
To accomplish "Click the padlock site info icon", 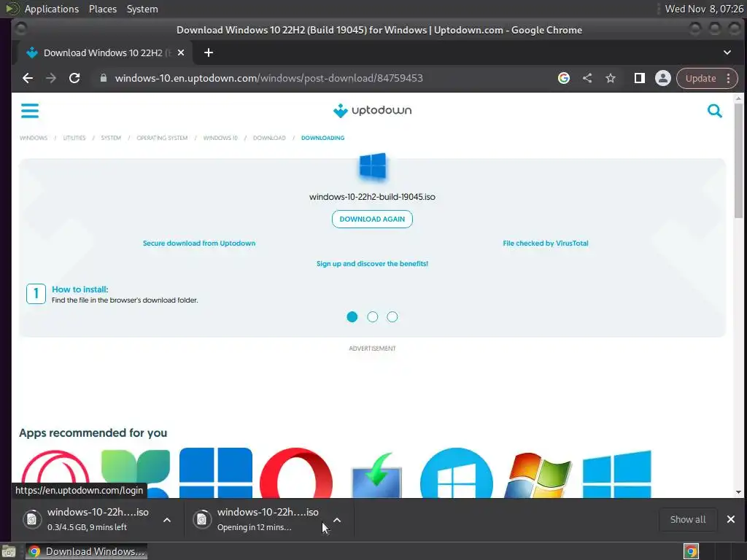I will (104, 78).
